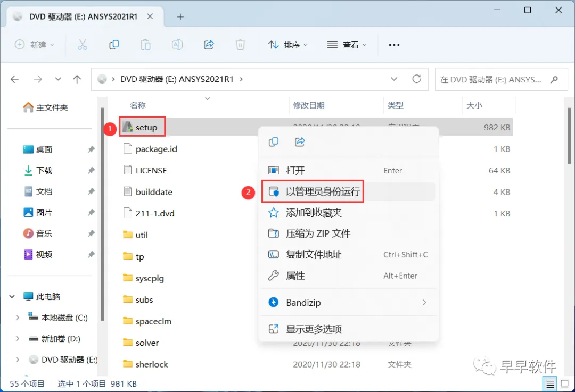Screen dimensions: 575x392
Task: Select 主文件夹 in the navigation pane
Action: click(45, 107)
